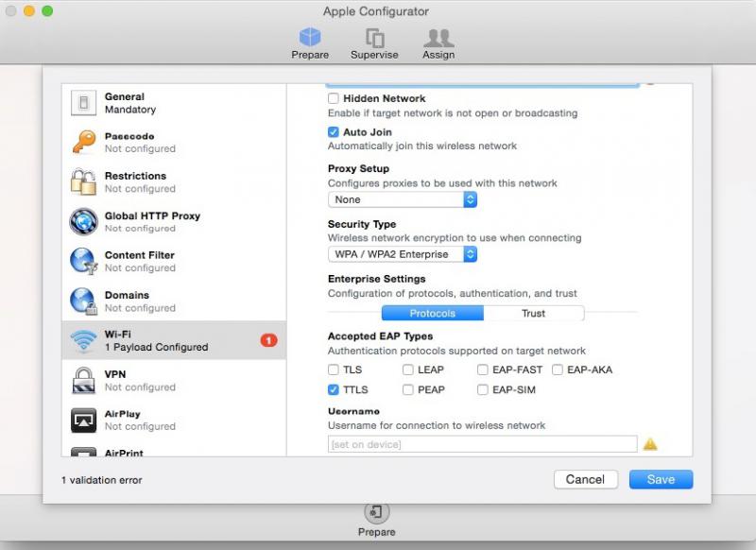Click the Username input field

coord(483,444)
